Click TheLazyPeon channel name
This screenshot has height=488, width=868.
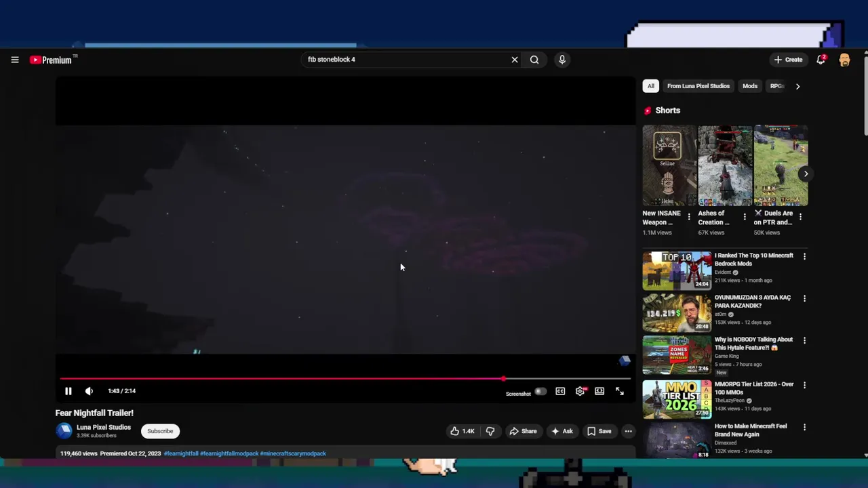[730, 401]
